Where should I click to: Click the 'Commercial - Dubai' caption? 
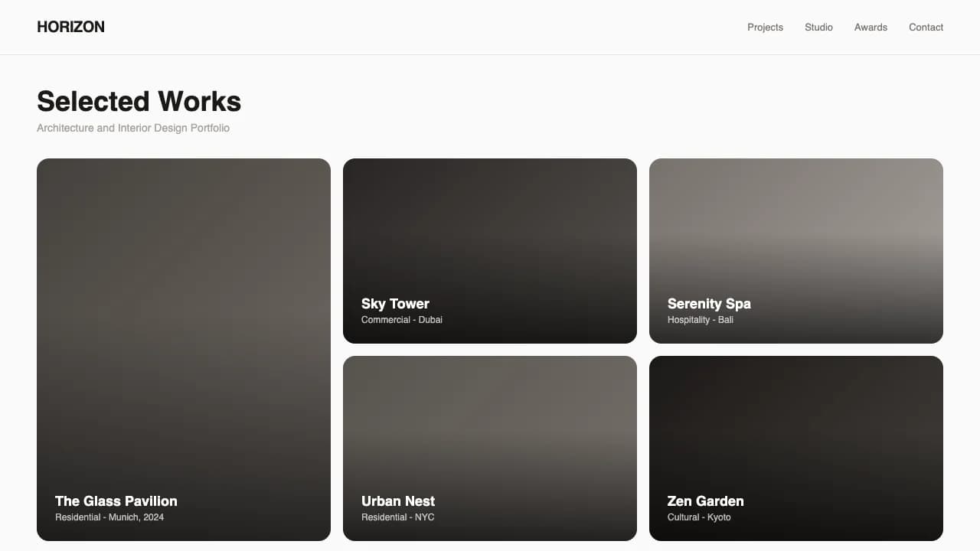tap(402, 320)
